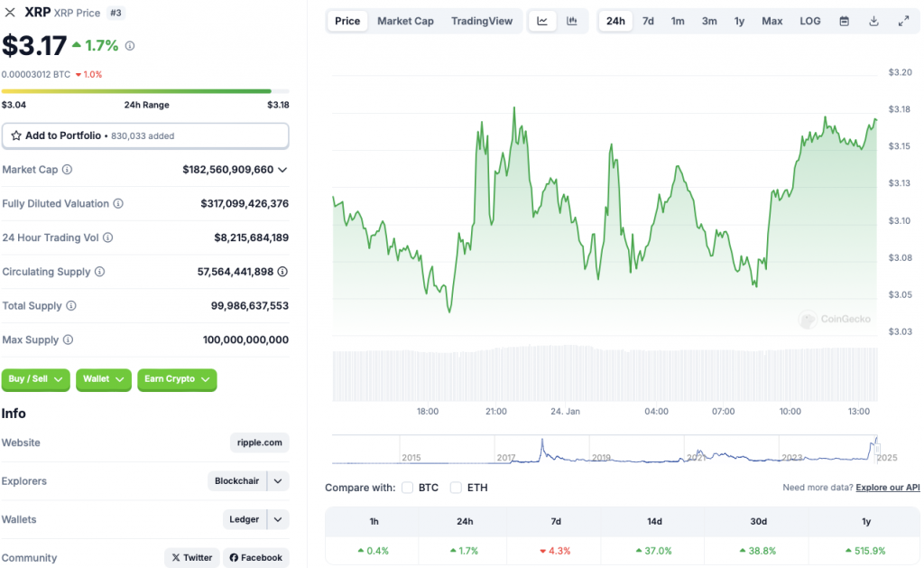
Task: Select the 3m time range
Action: point(709,22)
